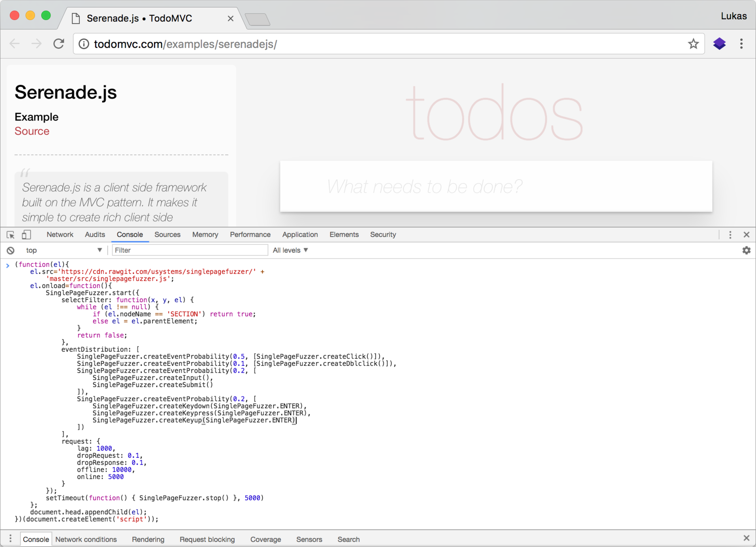Open a new browser tab
Screen dimensions: 756x547
[x=258, y=19]
